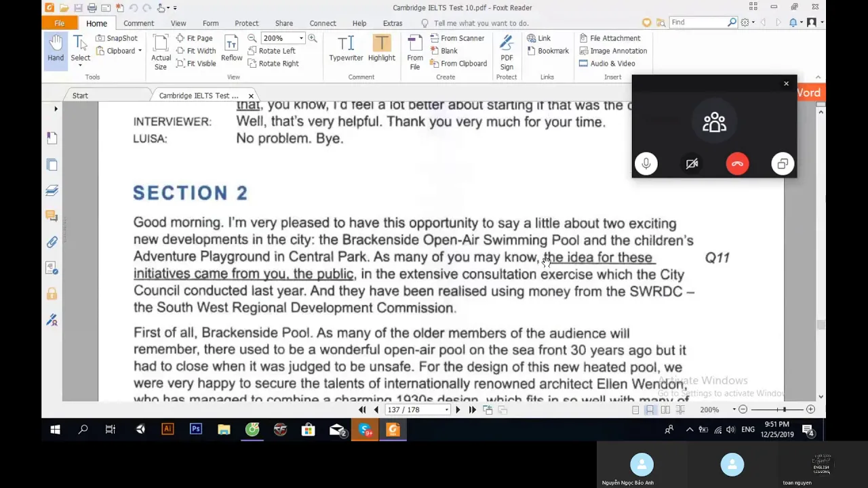Image resolution: width=868 pixels, height=488 pixels.
Task: Open the attachments paperclip panel
Action: pyautogui.click(x=52, y=242)
